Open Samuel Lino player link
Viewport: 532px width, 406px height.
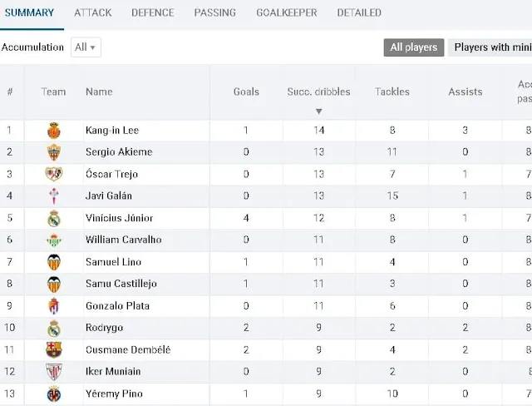[113, 262]
